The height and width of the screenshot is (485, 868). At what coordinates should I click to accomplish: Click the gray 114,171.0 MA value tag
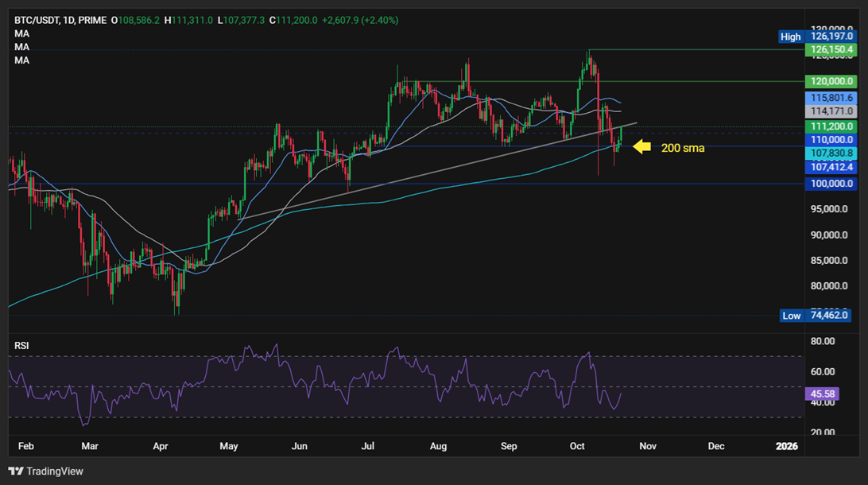pyautogui.click(x=831, y=111)
